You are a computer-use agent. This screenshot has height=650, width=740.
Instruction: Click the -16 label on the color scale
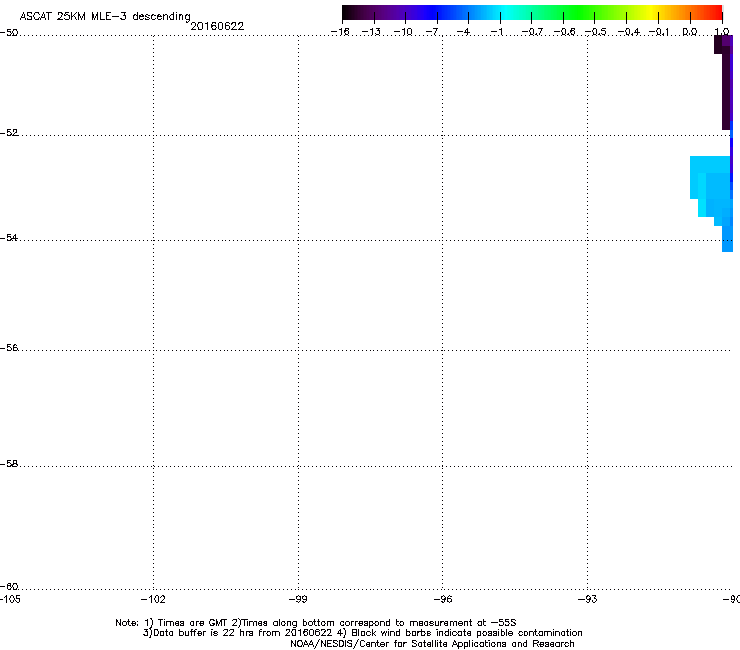(x=340, y=32)
